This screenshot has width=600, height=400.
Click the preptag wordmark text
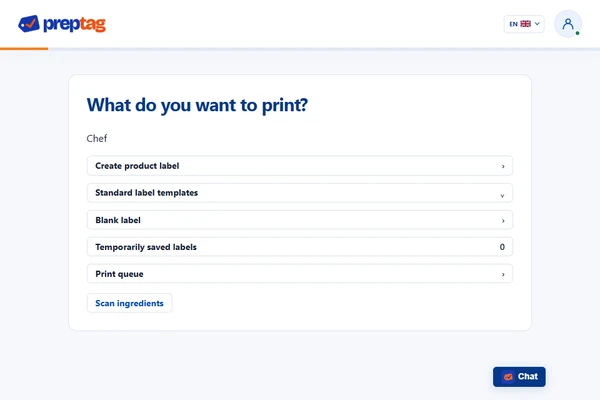pos(74,24)
